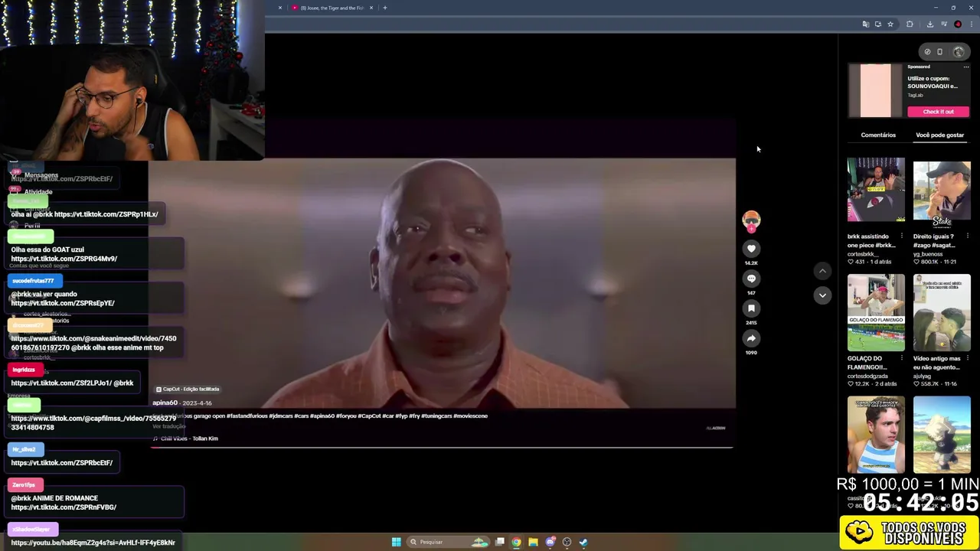The image size is (980, 551).
Task: Open Task View on the taskbar
Action: tap(500, 542)
